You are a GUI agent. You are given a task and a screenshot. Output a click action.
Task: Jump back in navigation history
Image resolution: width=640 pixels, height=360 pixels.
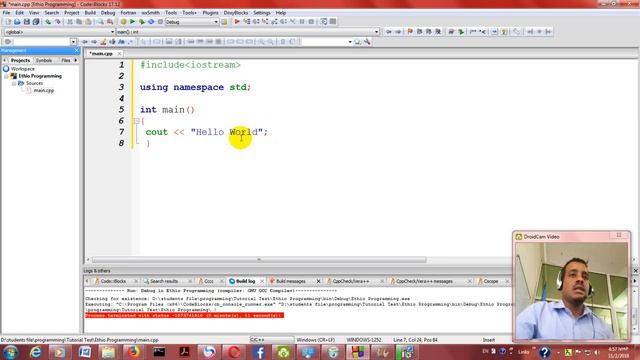click(389, 31)
